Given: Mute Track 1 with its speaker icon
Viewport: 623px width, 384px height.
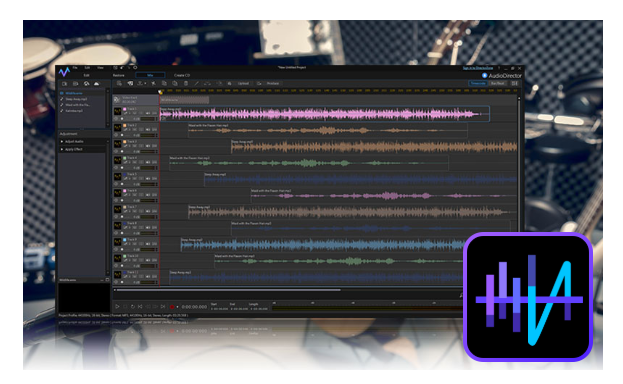Looking at the screenshot, I should tap(148, 113).
